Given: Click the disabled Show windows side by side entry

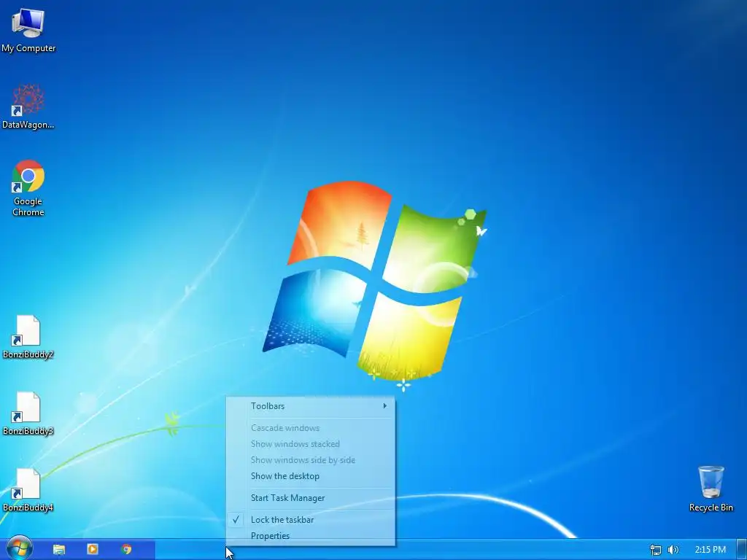Looking at the screenshot, I should click(x=311, y=461).
